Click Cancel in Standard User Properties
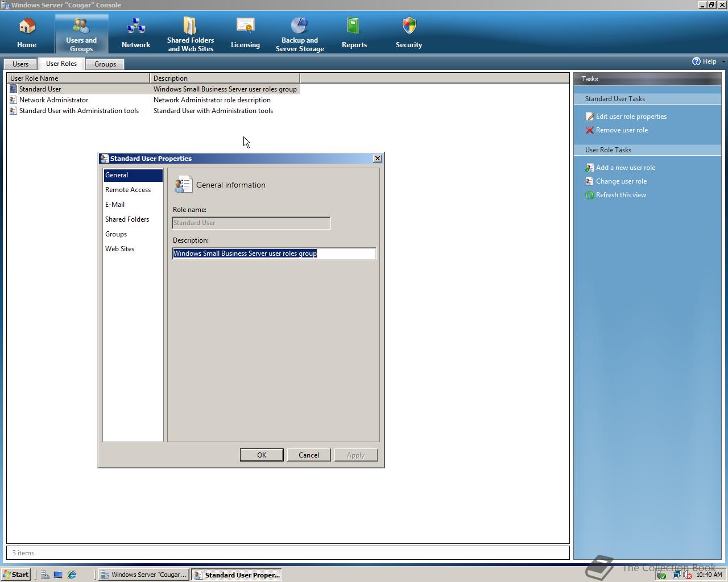728x582 pixels. point(309,455)
